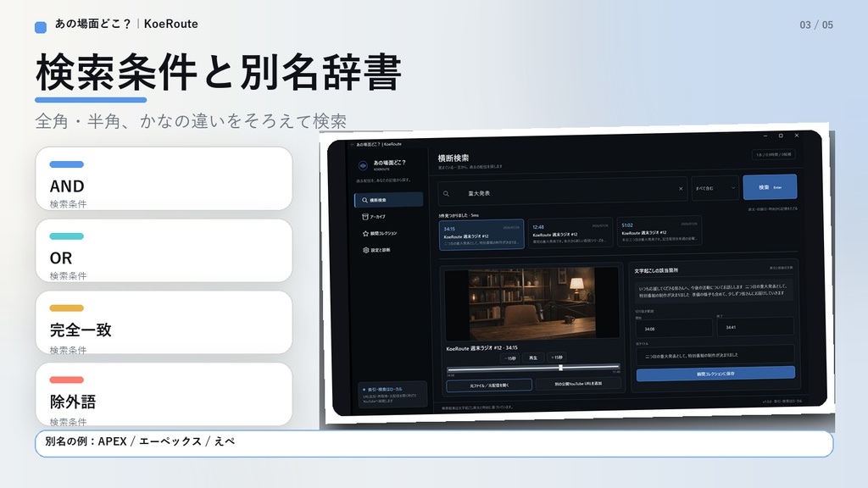This screenshot has width=868, height=488.
Task: Click the 別名の例：APEX alias example box
Action: coord(434,444)
